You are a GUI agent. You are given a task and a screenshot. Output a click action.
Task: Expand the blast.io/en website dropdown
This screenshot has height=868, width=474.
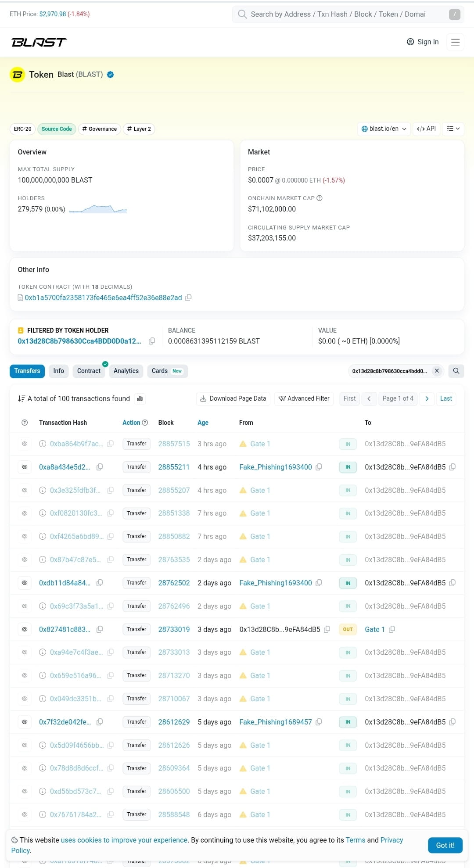point(384,129)
